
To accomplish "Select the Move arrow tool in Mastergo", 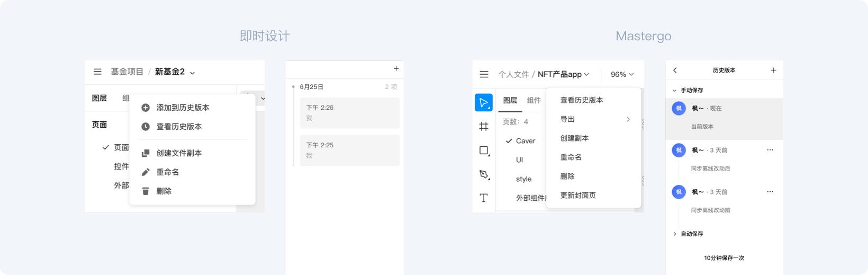I will point(484,102).
